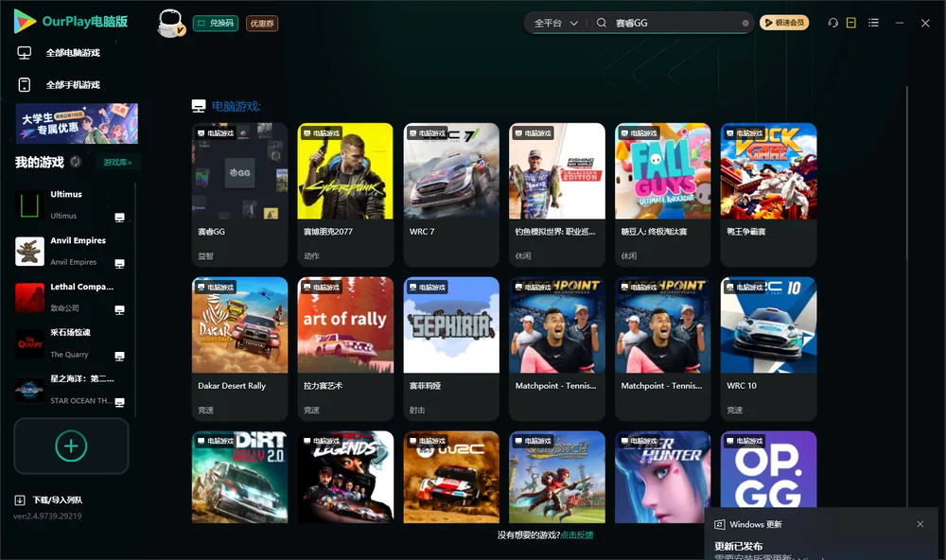This screenshot has width=946, height=560.
Task: Expand the 全平台 platform dropdown
Action: [x=555, y=23]
